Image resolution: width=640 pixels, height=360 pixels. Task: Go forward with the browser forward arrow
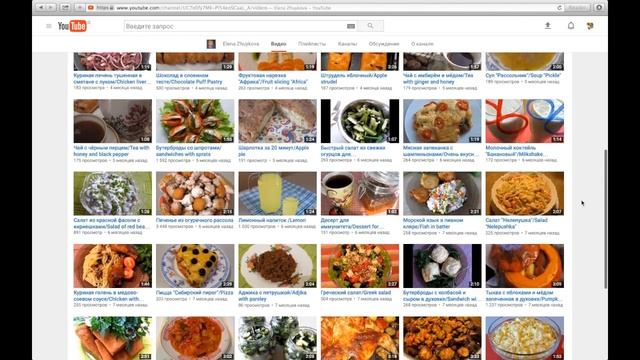[x=51, y=7]
